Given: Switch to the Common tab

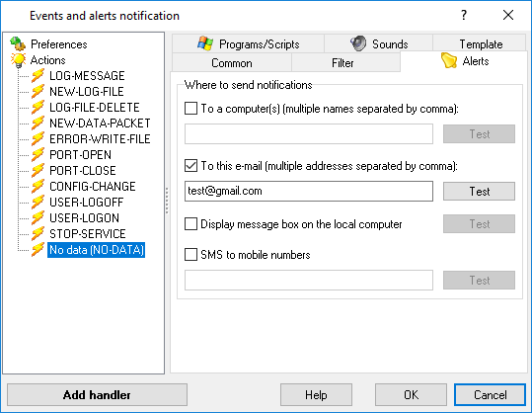Looking at the screenshot, I should tap(232, 63).
